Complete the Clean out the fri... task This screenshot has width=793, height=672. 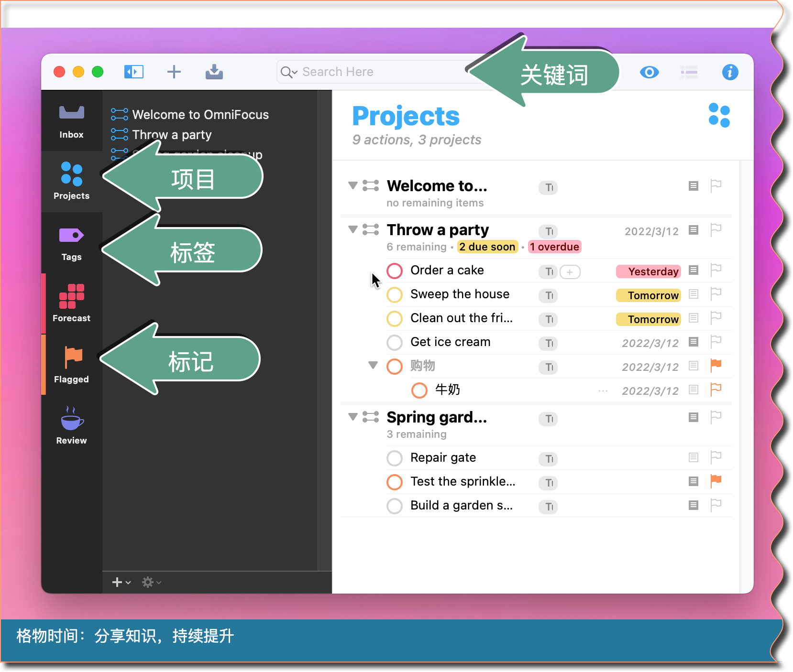(x=395, y=318)
